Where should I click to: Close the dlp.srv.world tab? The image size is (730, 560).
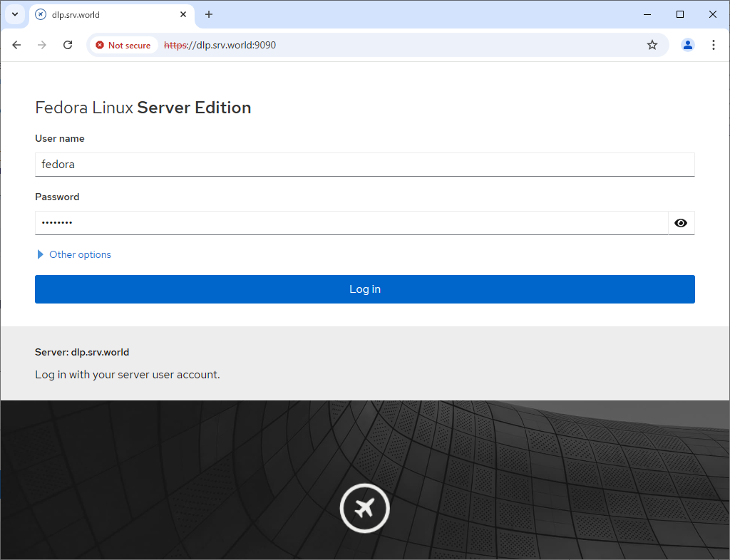click(x=183, y=14)
